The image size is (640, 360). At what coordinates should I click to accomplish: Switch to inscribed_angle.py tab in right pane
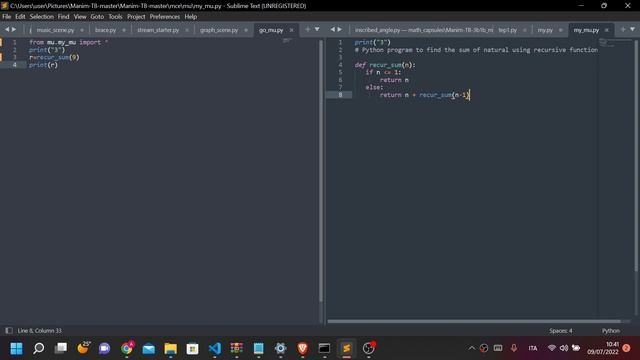pos(423,30)
